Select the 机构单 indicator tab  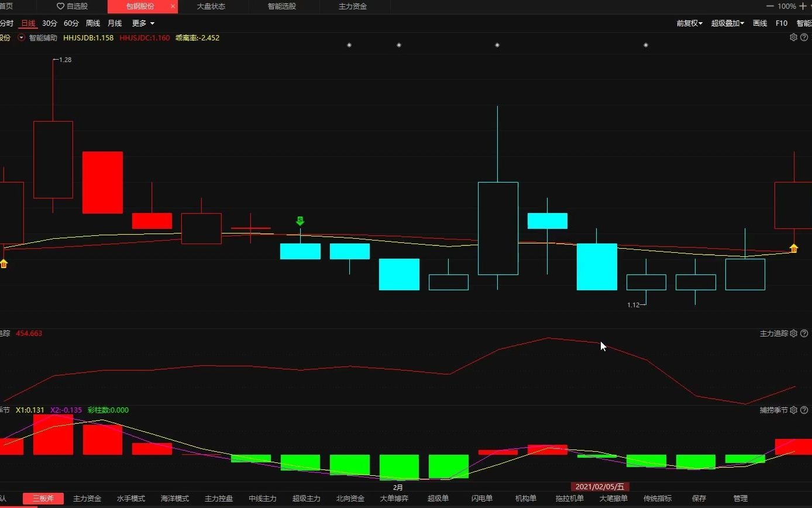pos(526,499)
